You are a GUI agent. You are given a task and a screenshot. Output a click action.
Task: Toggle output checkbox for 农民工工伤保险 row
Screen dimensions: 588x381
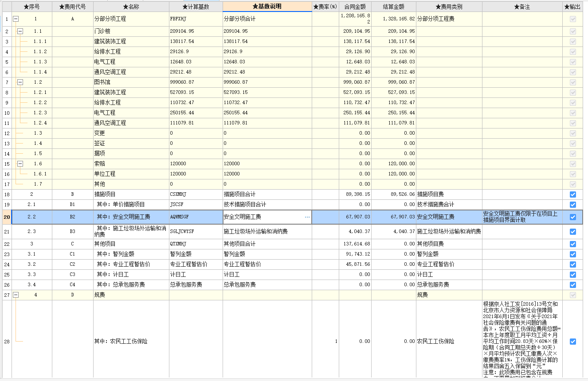tap(572, 342)
